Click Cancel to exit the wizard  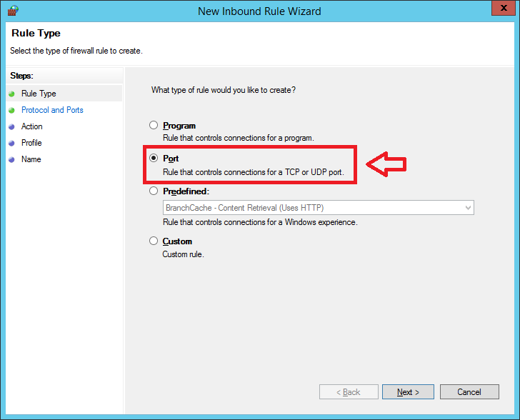(x=469, y=392)
